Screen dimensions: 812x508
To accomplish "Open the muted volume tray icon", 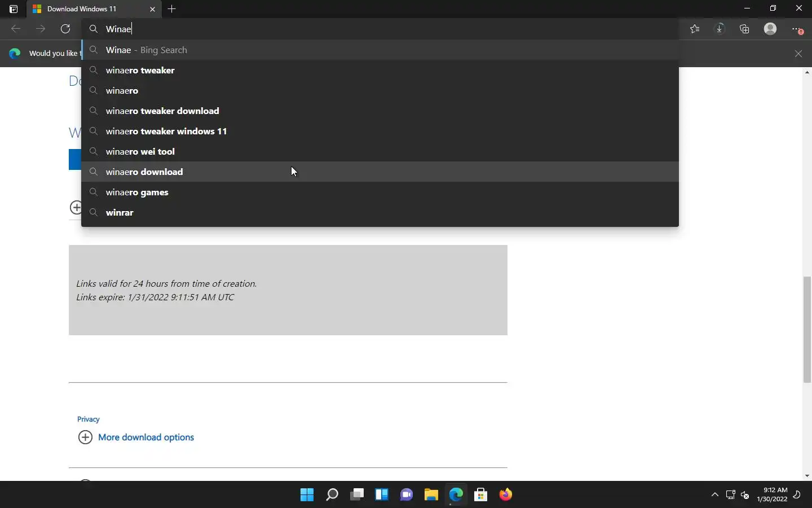I will pos(745,495).
